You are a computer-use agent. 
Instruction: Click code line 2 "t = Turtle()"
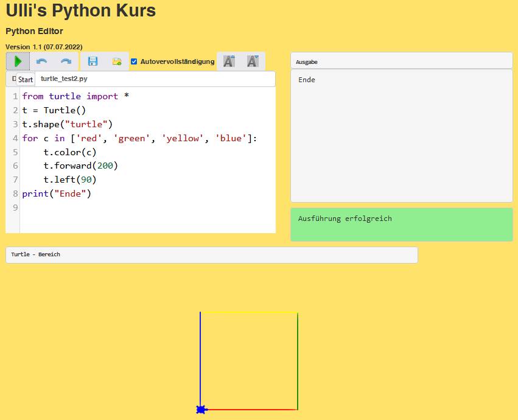[x=54, y=110]
